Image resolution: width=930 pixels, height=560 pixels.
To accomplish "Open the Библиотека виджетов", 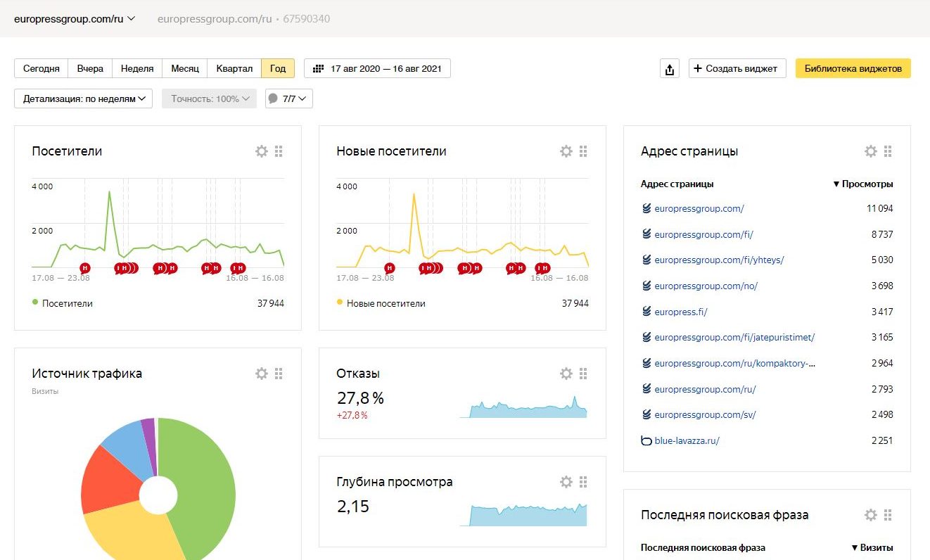I will [x=853, y=69].
